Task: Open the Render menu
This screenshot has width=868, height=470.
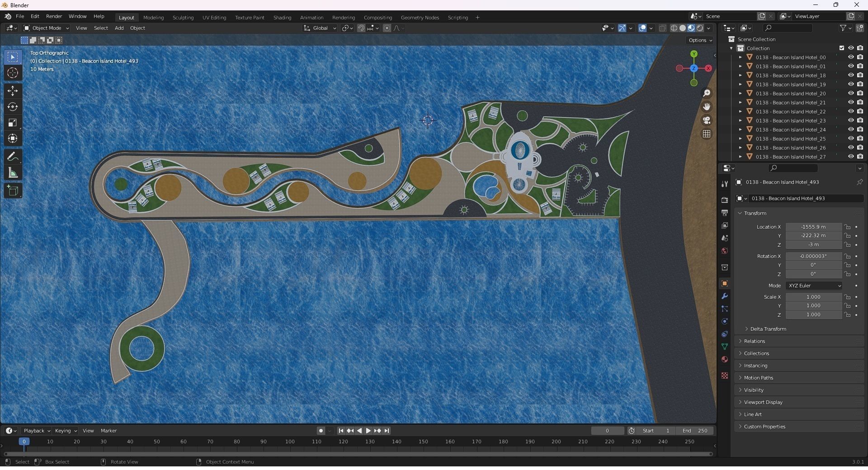Action: [54, 16]
